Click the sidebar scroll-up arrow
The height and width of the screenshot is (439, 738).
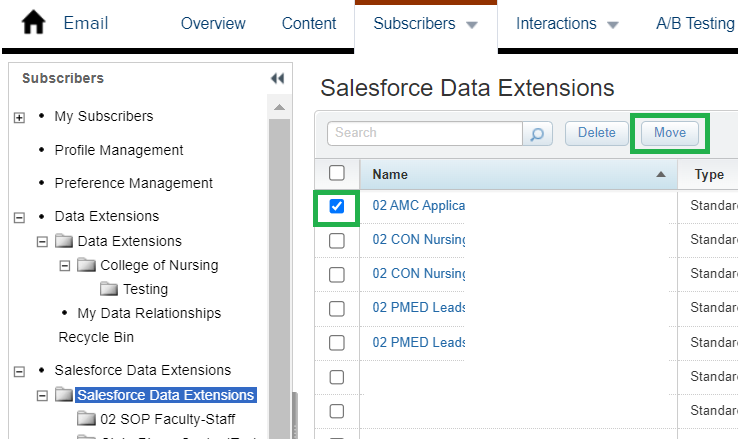click(x=279, y=107)
